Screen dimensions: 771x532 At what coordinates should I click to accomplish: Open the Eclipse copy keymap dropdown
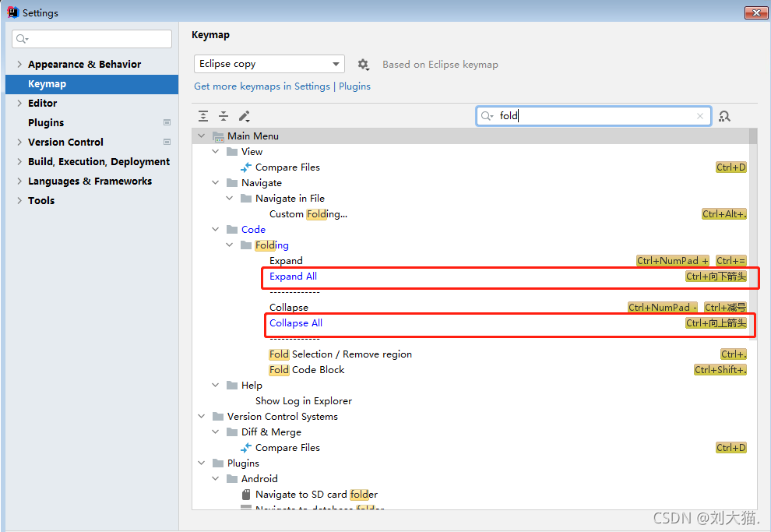tap(269, 64)
